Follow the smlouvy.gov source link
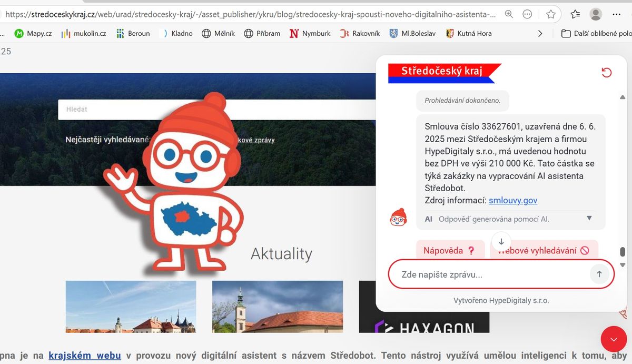This screenshot has width=632, height=364. coord(513,200)
